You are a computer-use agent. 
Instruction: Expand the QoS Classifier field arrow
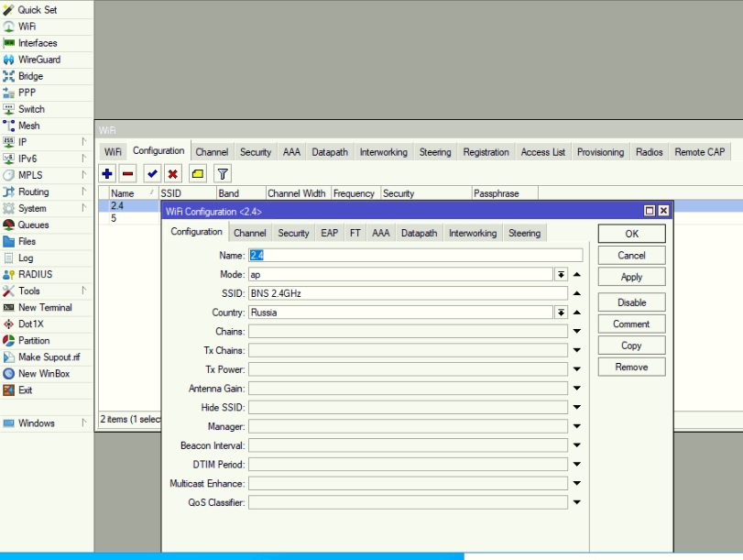[x=576, y=502]
